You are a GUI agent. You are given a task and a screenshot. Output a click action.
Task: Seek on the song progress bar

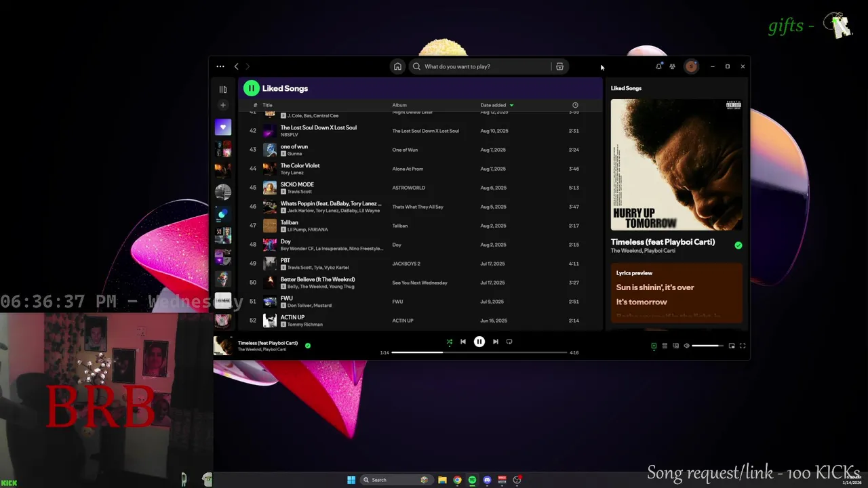(479, 352)
